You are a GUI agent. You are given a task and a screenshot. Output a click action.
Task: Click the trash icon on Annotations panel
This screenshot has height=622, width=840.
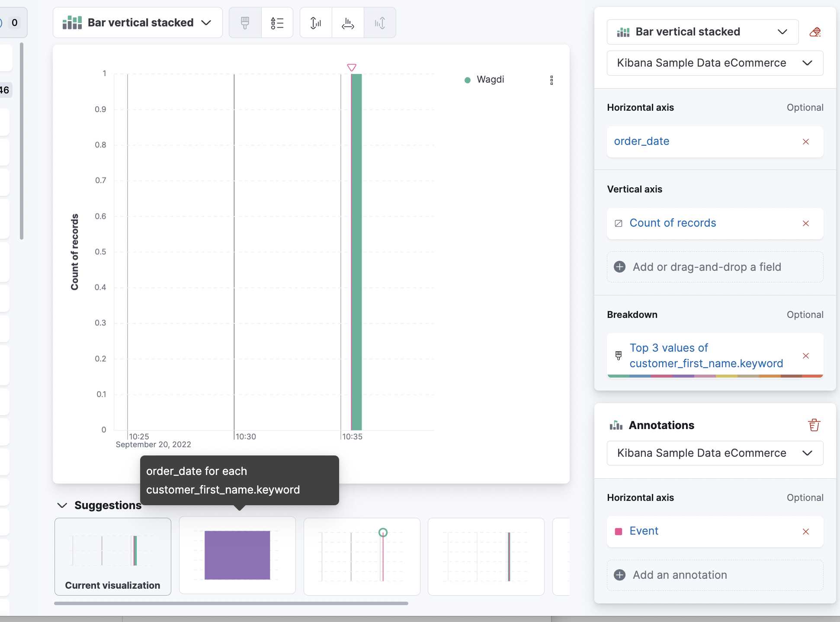tap(814, 425)
